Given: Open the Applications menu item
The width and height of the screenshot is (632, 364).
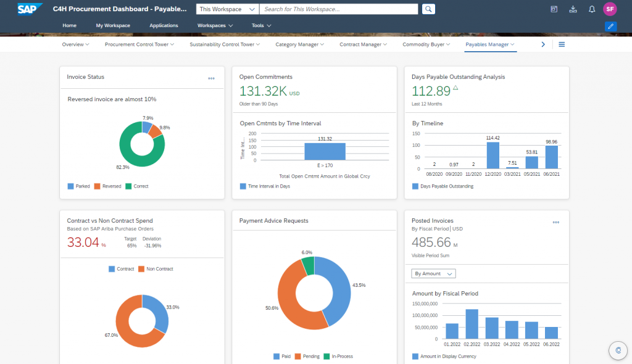Looking at the screenshot, I should pos(164,26).
